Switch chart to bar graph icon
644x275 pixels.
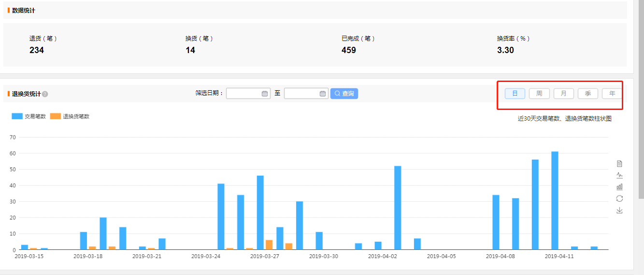[619, 187]
